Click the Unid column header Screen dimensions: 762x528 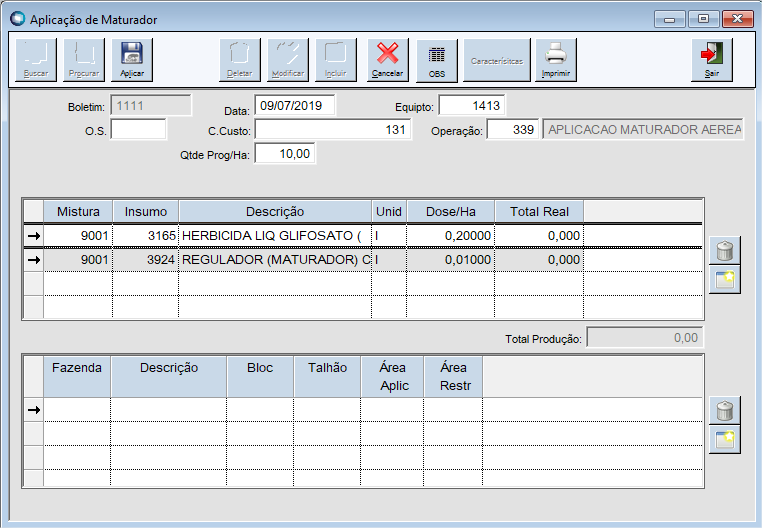(389, 211)
